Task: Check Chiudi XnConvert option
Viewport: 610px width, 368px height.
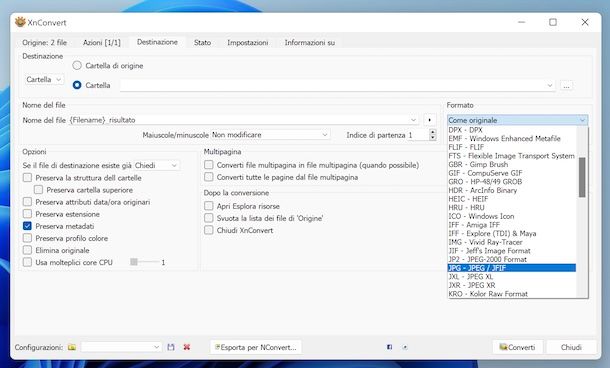Action: [x=209, y=230]
